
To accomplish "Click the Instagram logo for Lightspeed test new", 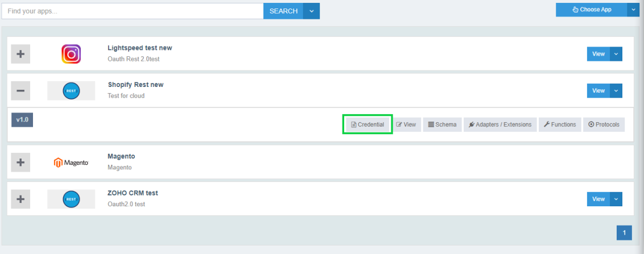I will tap(71, 54).
